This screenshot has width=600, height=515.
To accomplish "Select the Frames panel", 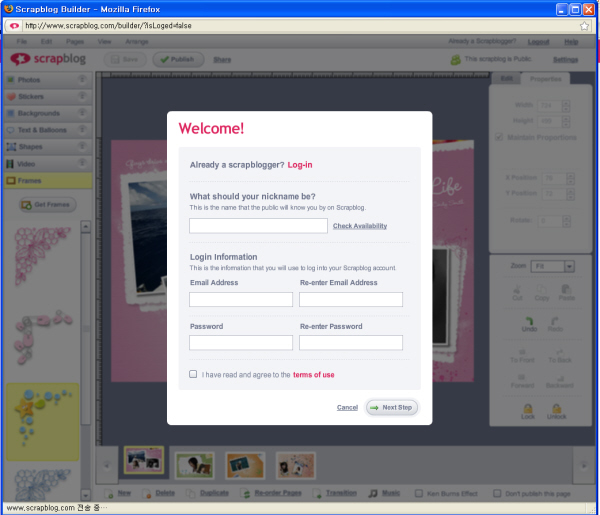I will (48, 181).
